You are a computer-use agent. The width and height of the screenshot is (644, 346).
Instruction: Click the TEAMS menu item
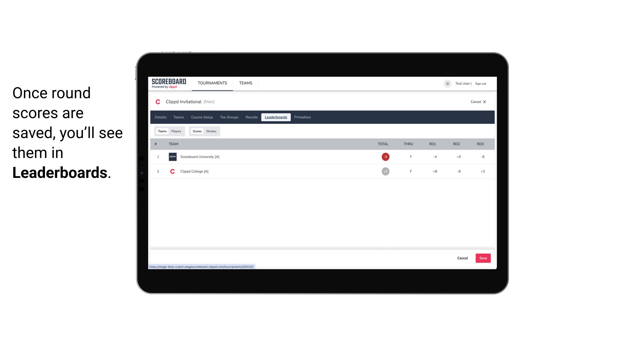245,83
